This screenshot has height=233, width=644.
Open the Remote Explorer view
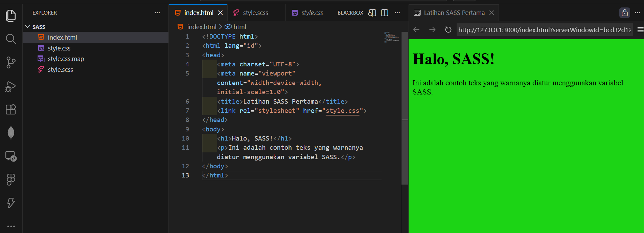[x=11, y=156]
